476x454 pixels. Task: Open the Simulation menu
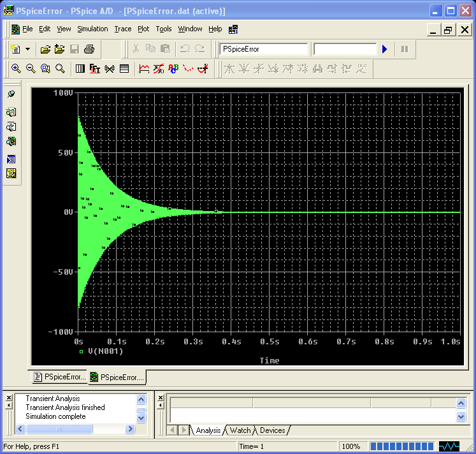click(x=92, y=29)
